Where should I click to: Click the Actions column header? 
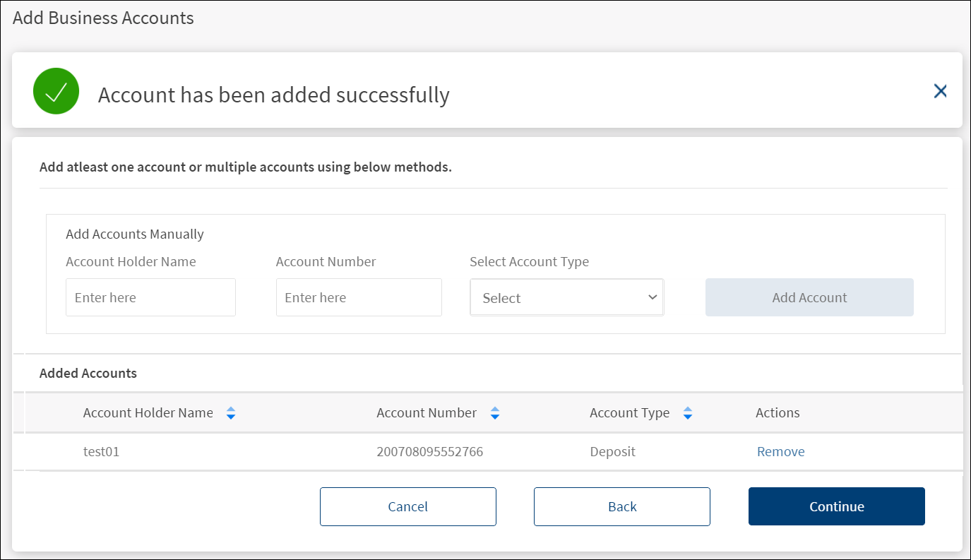[778, 413]
